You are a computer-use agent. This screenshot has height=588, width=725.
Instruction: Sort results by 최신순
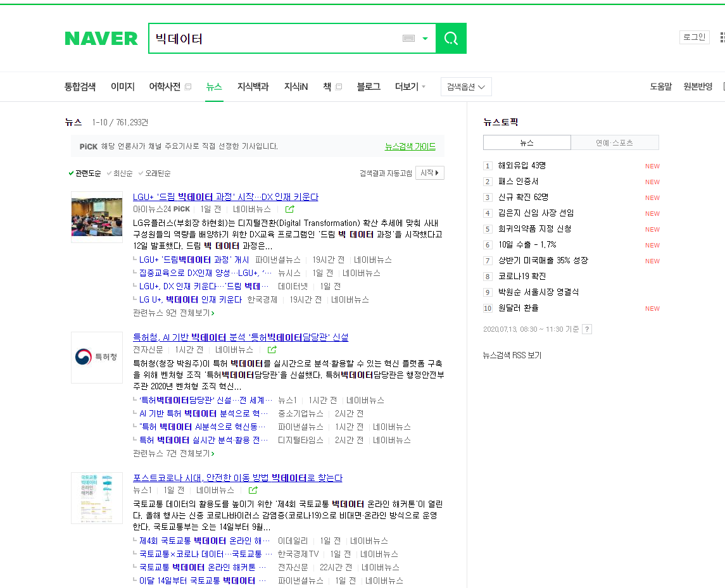[x=119, y=173]
